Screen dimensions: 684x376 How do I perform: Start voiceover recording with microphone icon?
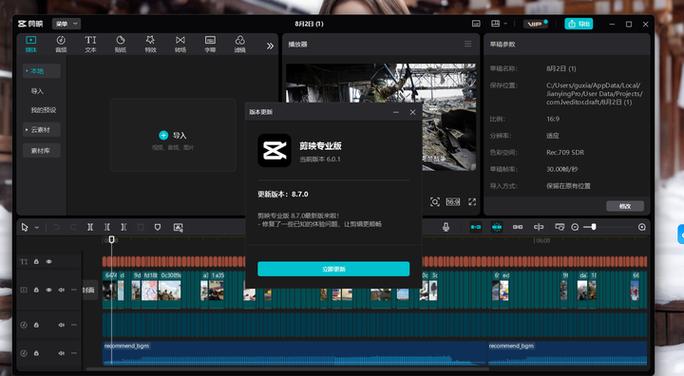tap(445, 227)
